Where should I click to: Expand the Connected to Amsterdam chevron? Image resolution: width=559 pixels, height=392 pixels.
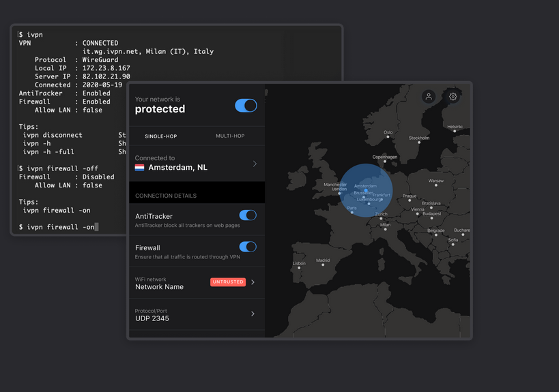tap(255, 164)
